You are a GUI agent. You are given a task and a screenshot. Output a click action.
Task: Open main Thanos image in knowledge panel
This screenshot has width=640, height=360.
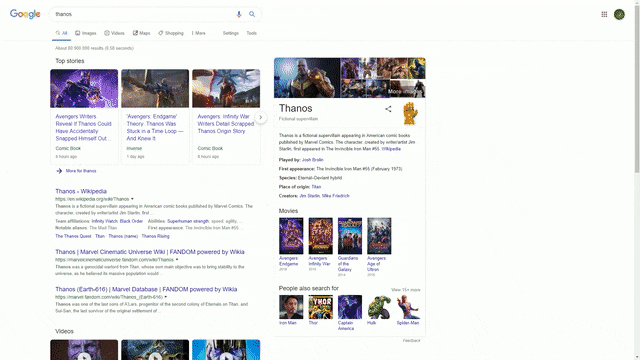307,78
